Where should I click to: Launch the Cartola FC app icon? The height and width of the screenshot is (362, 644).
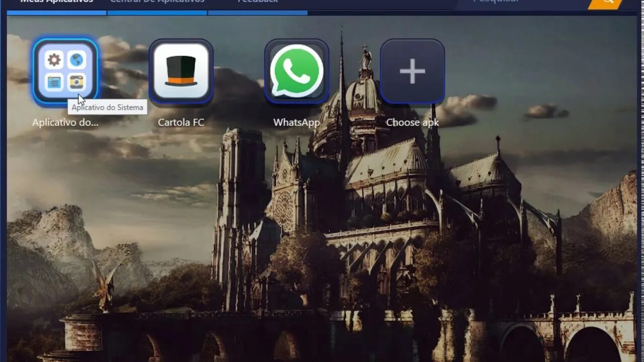(x=181, y=71)
